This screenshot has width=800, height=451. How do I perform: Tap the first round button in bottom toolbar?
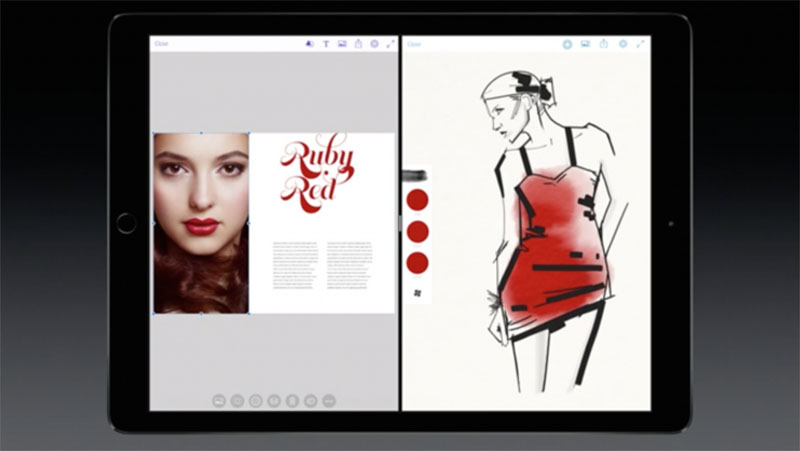tap(219, 401)
